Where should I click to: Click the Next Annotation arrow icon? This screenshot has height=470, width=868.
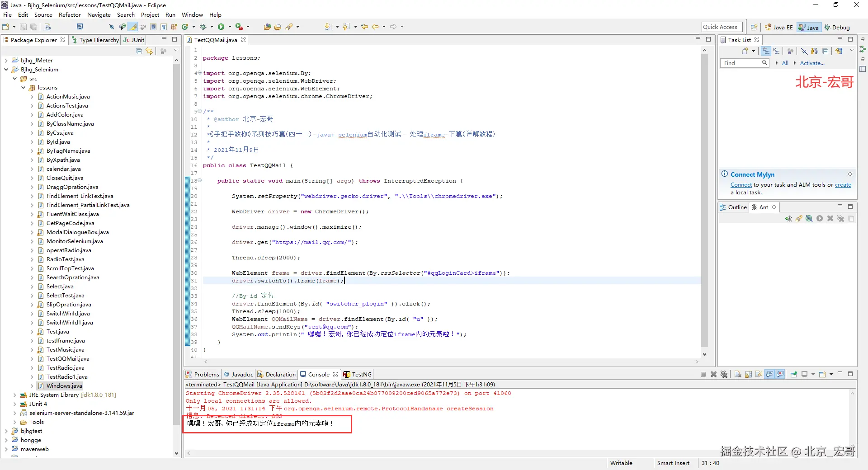(x=328, y=27)
